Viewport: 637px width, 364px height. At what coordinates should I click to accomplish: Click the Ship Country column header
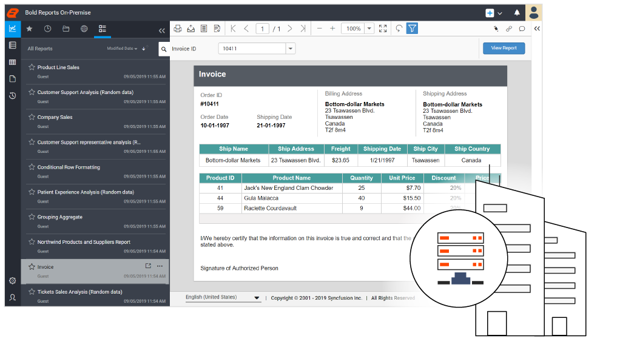472,149
